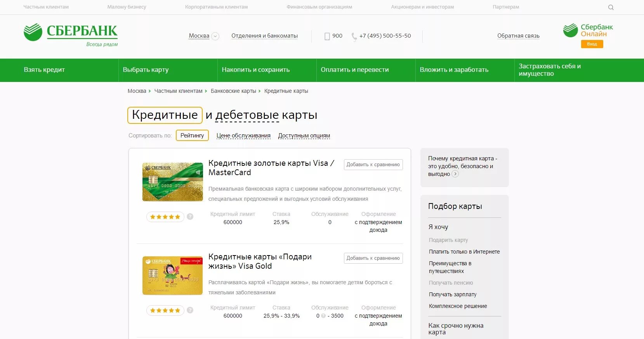Open Корпоративным клиентам top menu
644x339 pixels.
(216, 7)
